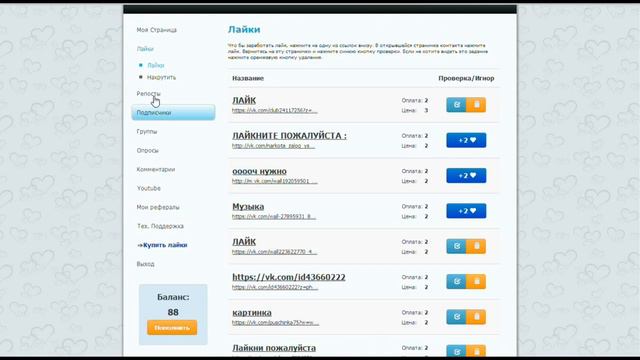Open the Опросы section
This screenshot has width=640, height=360.
[147, 151]
